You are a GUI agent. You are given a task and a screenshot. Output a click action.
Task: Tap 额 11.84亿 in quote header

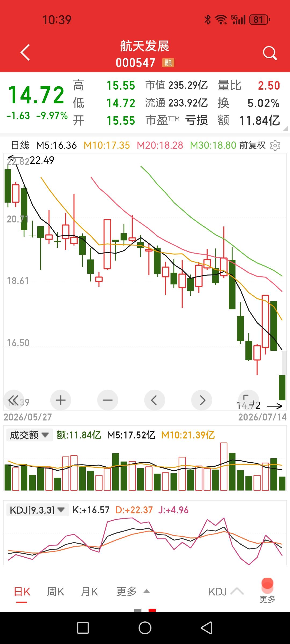[x=260, y=121]
